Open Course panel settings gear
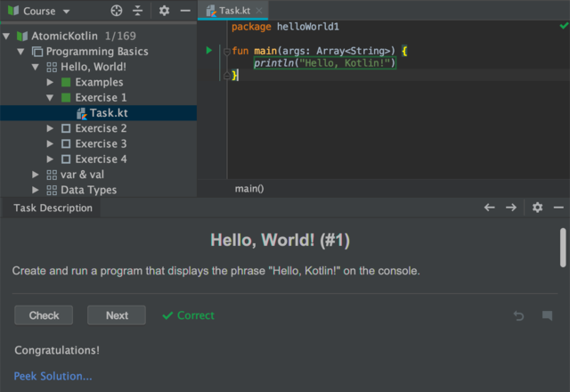The height and width of the screenshot is (392, 570). (x=164, y=11)
